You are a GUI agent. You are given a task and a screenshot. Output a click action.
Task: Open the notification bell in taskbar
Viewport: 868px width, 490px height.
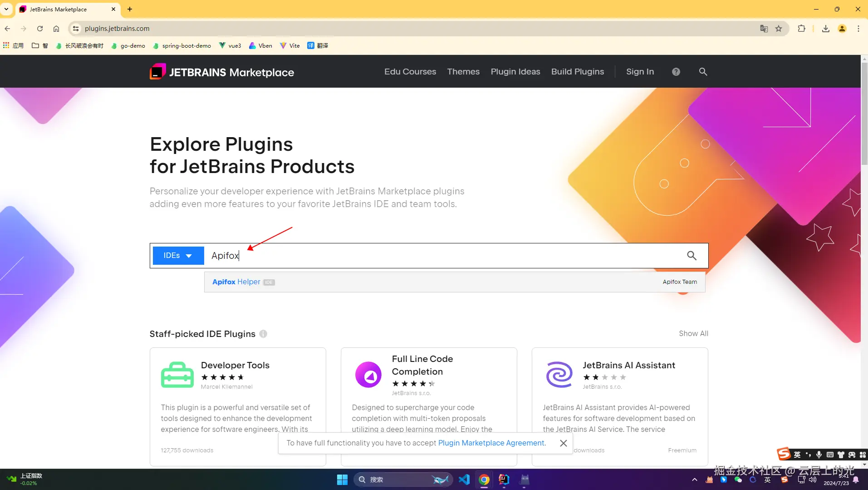856,480
